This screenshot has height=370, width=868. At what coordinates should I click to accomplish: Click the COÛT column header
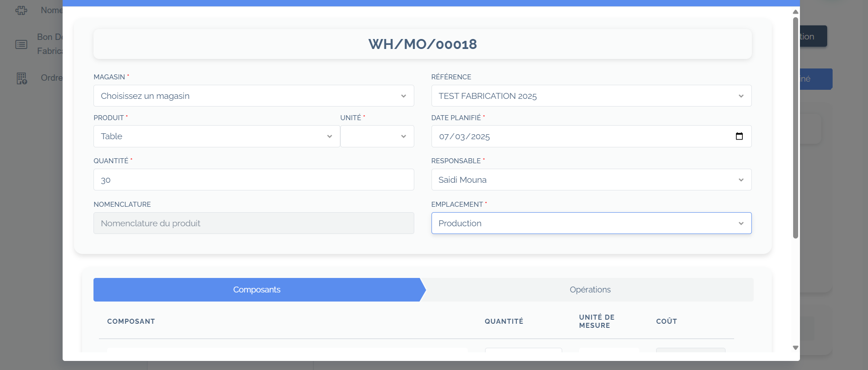tap(667, 321)
